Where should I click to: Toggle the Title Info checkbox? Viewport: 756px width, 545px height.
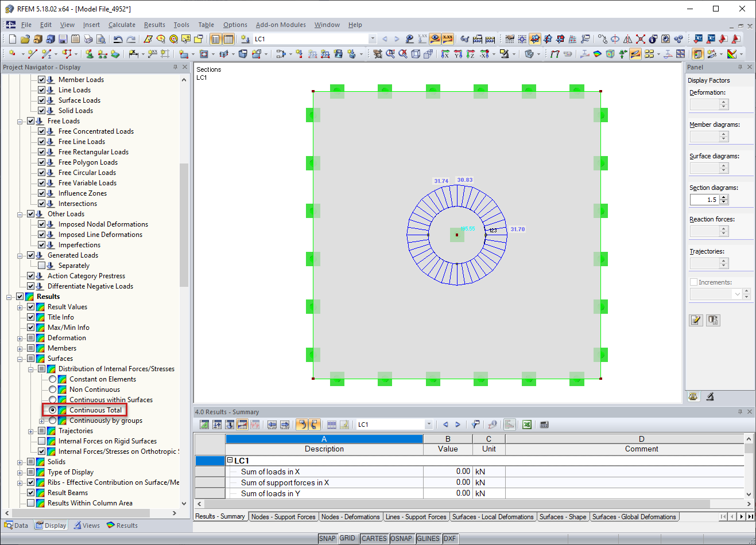point(31,317)
